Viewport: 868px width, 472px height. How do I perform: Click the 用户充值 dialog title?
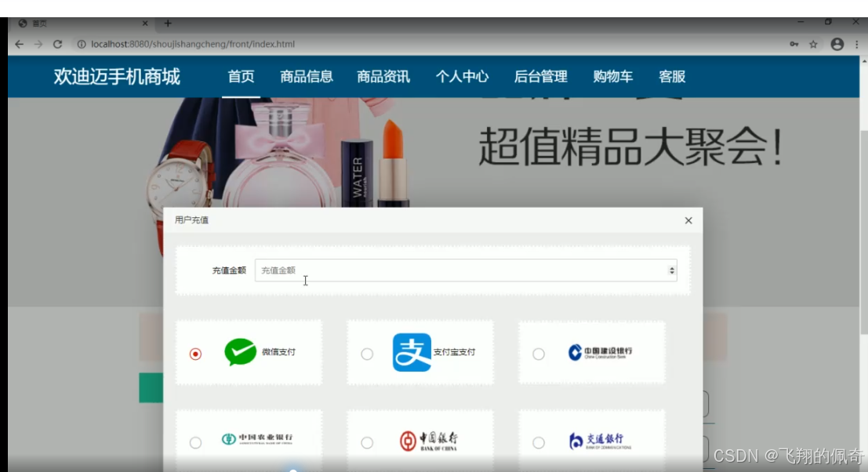click(x=191, y=220)
